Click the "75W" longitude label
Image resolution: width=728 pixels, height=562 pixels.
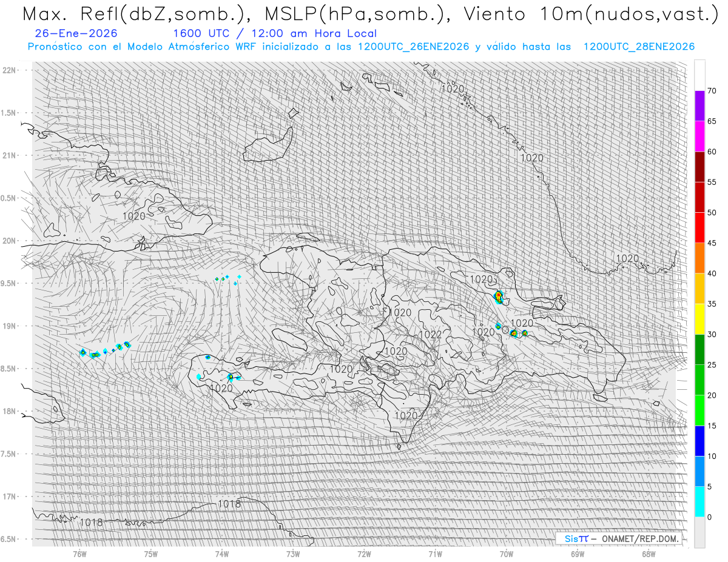pos(150,554)
